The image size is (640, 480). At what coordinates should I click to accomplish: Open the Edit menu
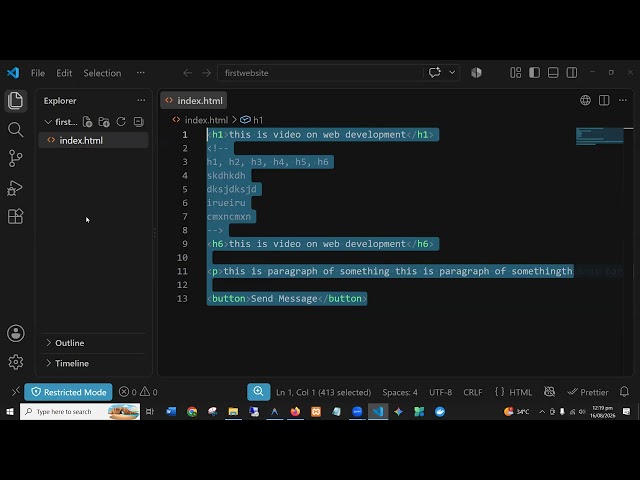[x=64, y=73]
